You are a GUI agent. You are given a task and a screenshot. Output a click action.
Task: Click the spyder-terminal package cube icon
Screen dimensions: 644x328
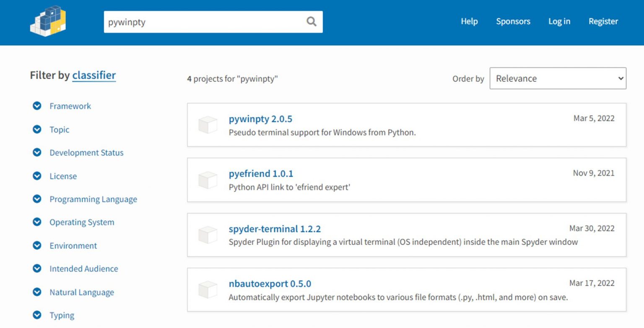208,234
